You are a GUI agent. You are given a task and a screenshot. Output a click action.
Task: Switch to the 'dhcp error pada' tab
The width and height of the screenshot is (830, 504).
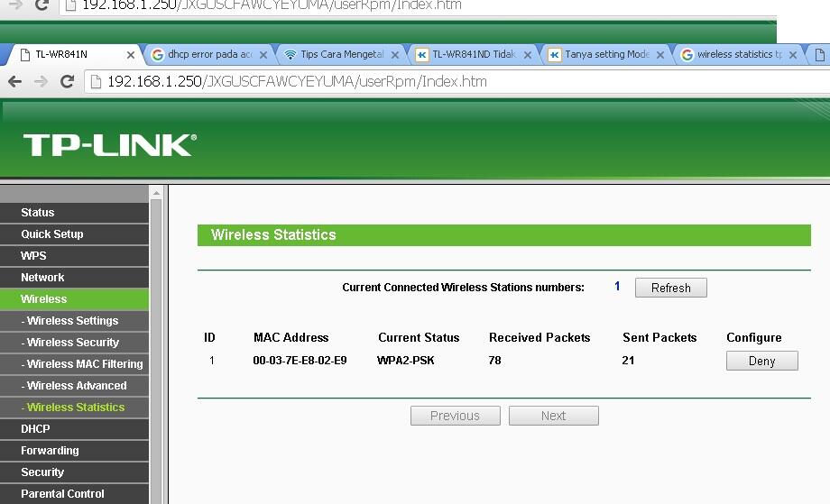click(209, 54)
